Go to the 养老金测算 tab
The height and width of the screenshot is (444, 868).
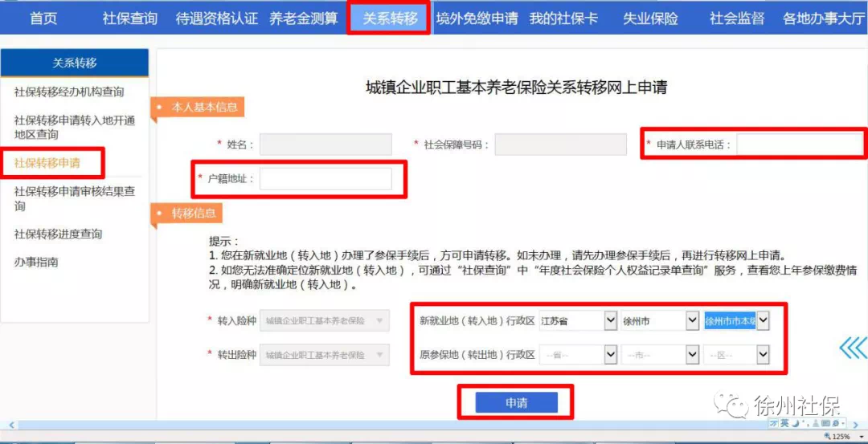click(x=303, y=18)
